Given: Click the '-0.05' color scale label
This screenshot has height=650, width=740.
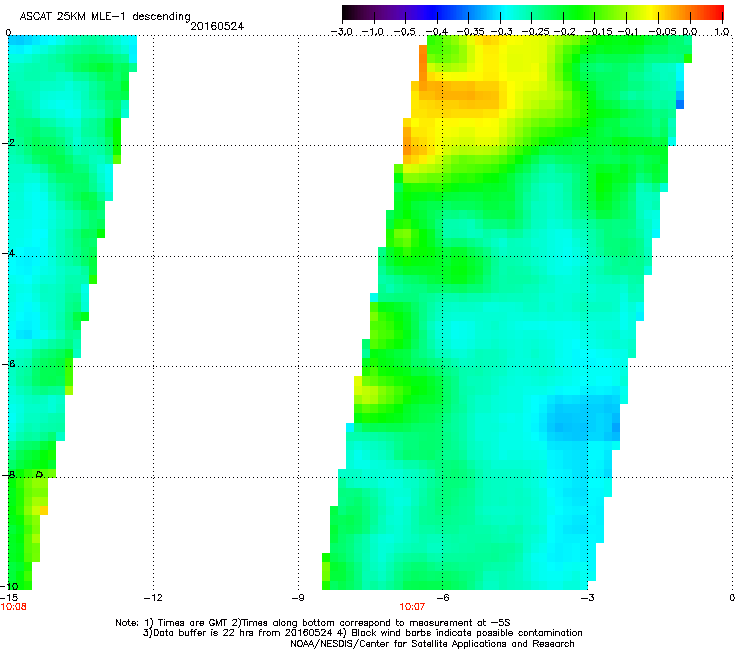Looking at the screenshot, I should click(662, 32).
